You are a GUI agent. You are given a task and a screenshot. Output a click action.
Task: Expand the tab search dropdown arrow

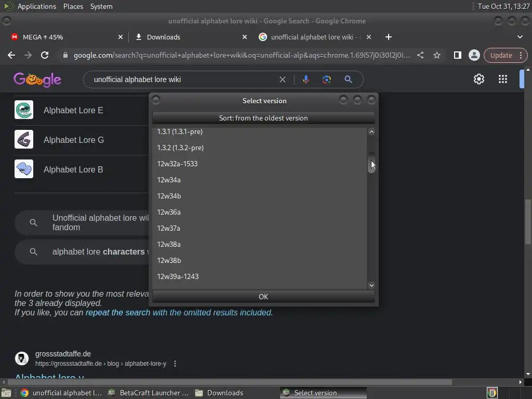click(x=520, y=37)
